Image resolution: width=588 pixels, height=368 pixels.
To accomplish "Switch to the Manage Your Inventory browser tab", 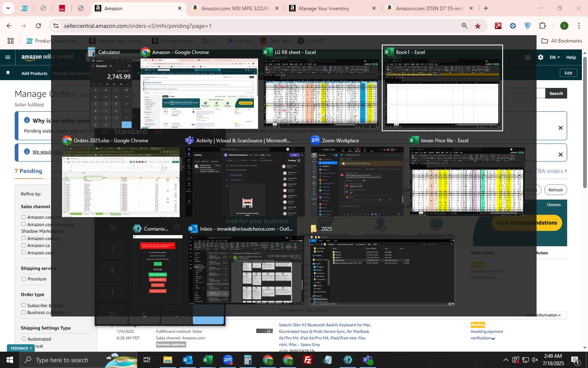I will coord(333,8).
